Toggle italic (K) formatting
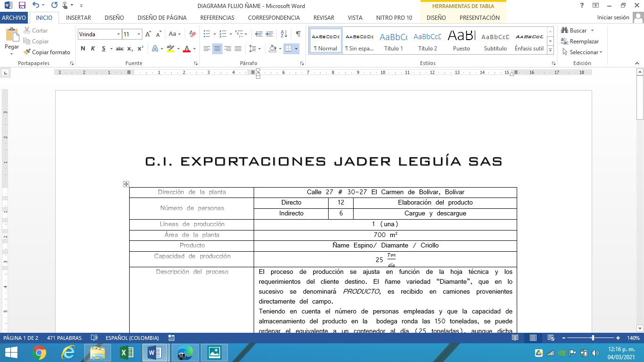The image size is (644, 362). coord(92,49)
